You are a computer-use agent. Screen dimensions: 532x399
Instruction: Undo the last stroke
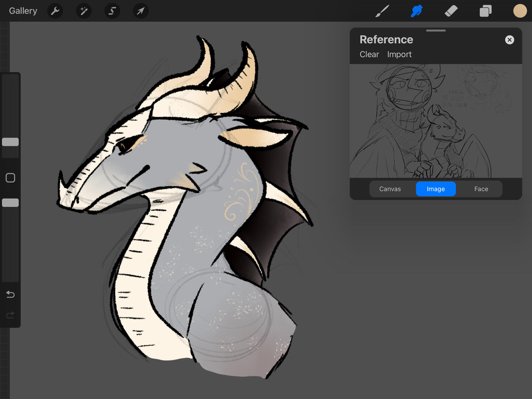pos(10,294)
